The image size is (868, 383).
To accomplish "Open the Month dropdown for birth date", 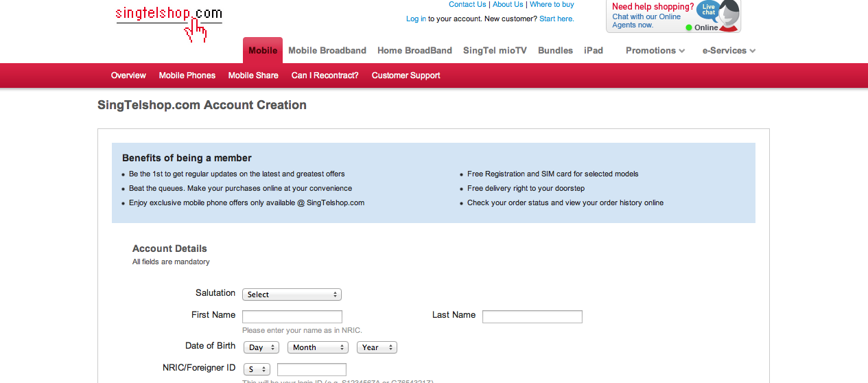I will point(318,347).
